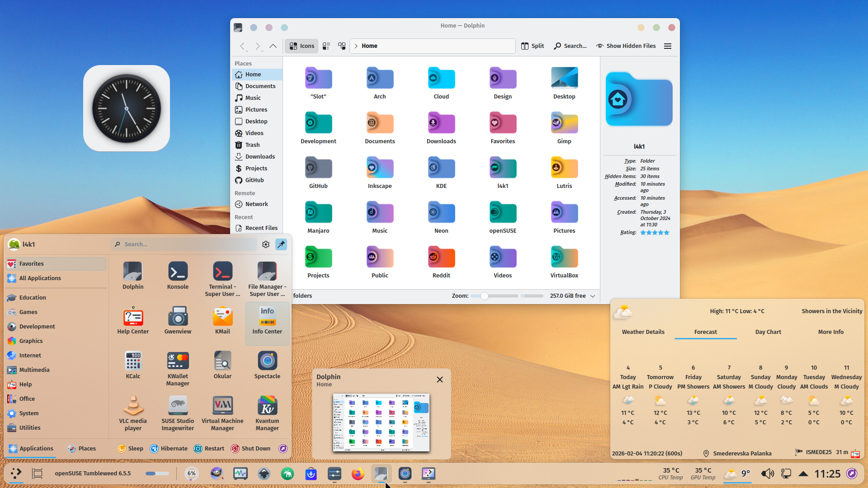Expand the Back history arrow
868x488 pixels.
pyautogui.click(x=248, y=51)
